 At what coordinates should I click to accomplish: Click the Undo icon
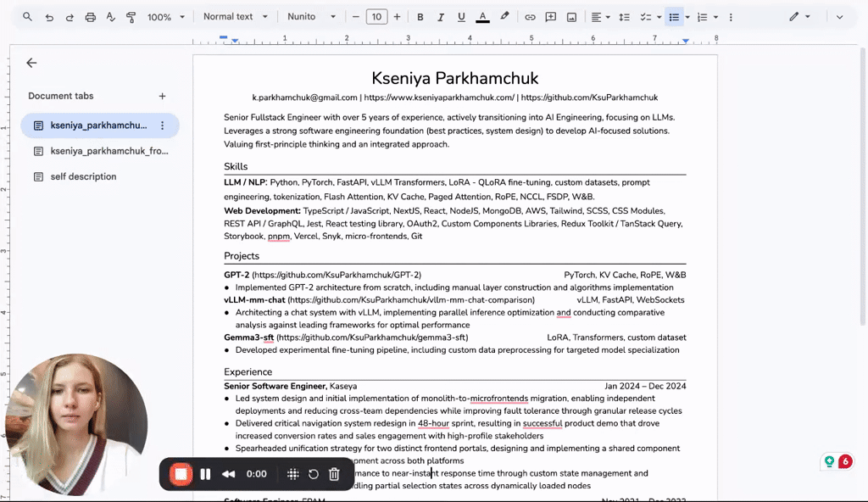click(x=48, y=16)
